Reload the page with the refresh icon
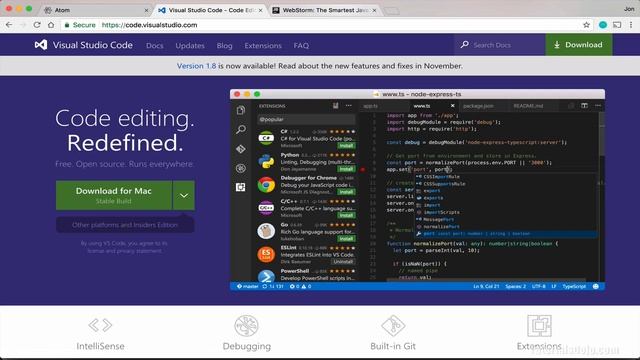The image size is (640, 360). coord(37,25)
